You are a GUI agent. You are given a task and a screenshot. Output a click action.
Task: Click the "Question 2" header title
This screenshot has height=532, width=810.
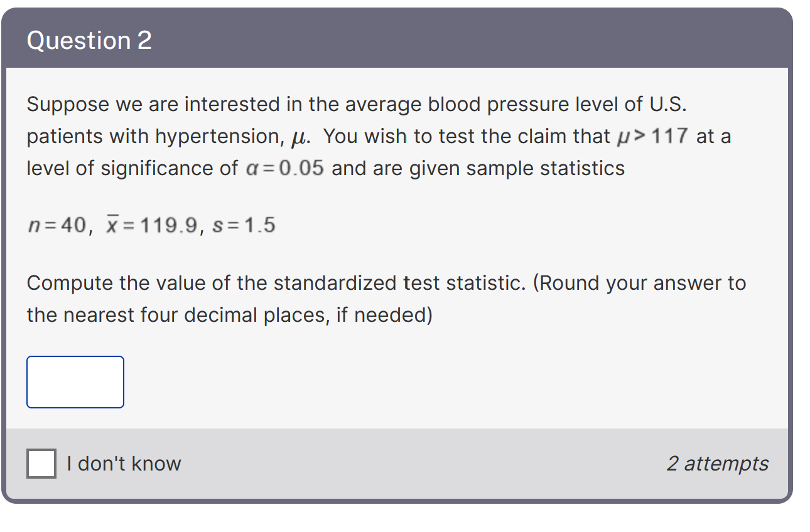coord(89,41)
